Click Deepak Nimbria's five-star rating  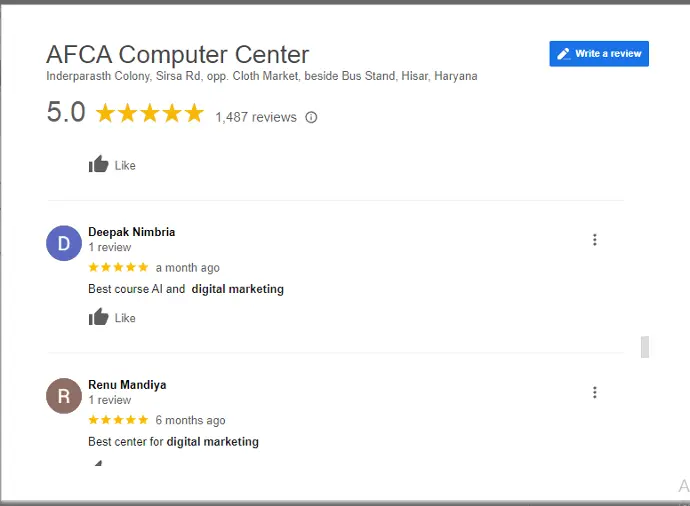pos(118,267)
